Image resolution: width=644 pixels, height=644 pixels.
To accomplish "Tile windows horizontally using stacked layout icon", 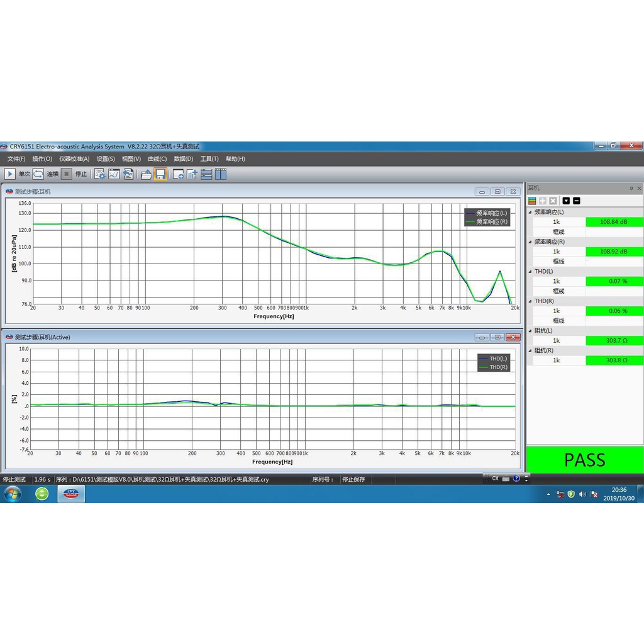I will (x=206, y=174).
